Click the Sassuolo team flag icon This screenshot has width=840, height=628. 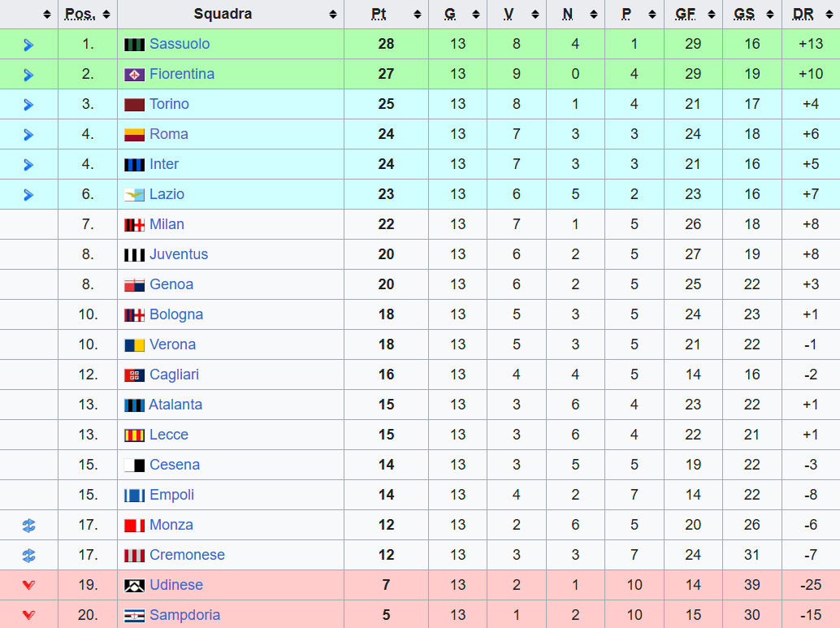134,45
